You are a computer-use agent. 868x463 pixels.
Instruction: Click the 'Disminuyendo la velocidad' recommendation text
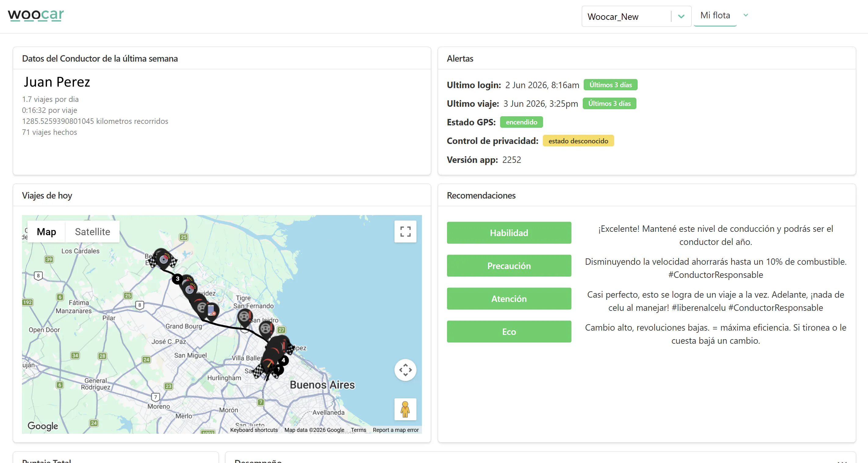pyautogui.click(x=715, y=268)
